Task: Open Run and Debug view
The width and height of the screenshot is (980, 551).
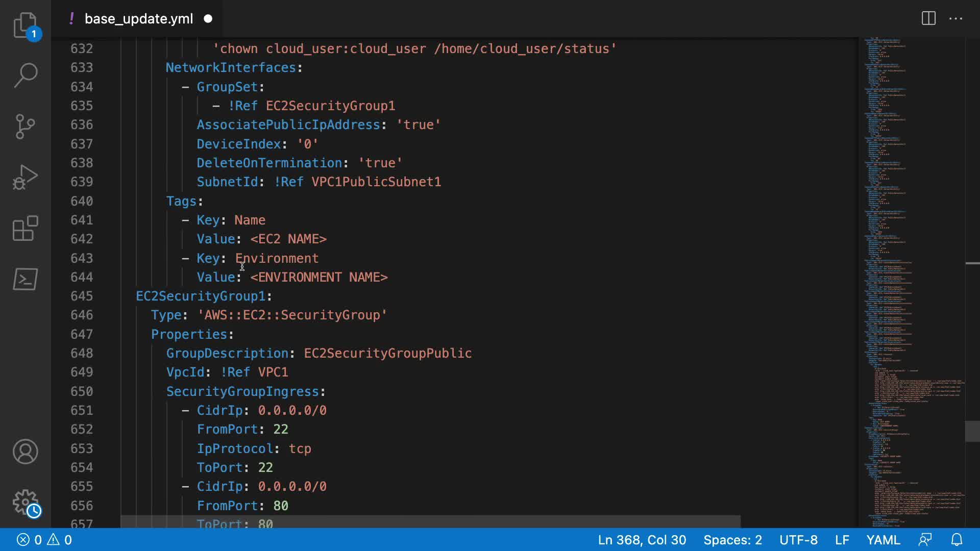Action: [25, 177]
